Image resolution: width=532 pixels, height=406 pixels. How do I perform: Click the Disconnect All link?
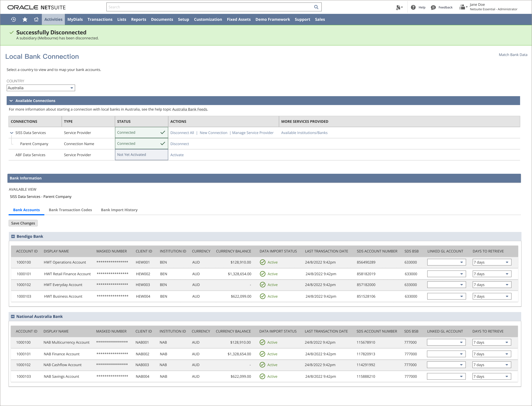[182, 133]
